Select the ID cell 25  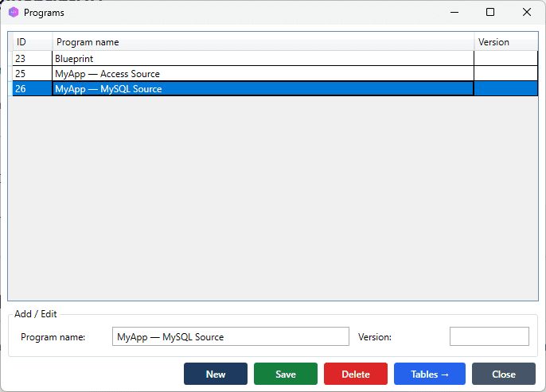tap(33, 74)
